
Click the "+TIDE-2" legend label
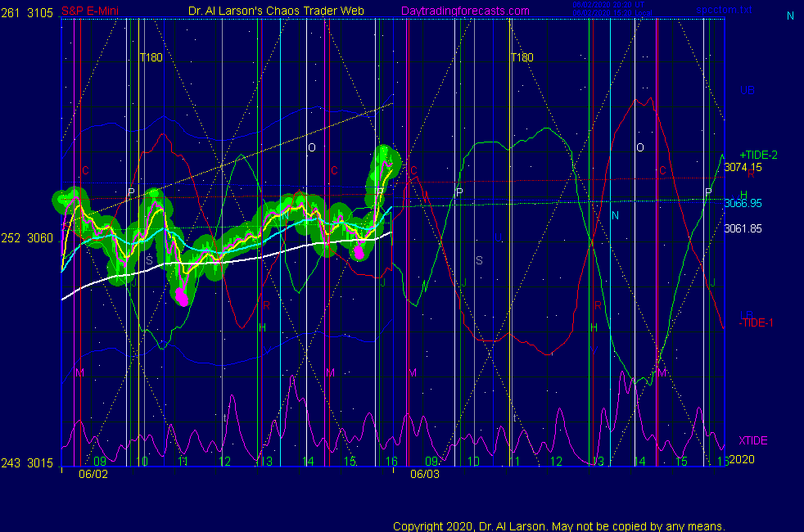pyautogui.click(x=758, y=155)
